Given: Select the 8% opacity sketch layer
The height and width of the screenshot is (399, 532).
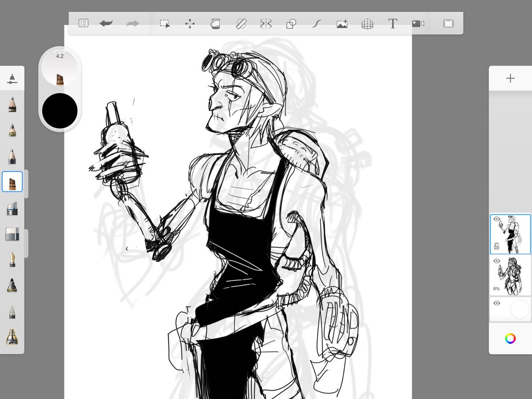Looking at the screenshot, I should 511,275.
